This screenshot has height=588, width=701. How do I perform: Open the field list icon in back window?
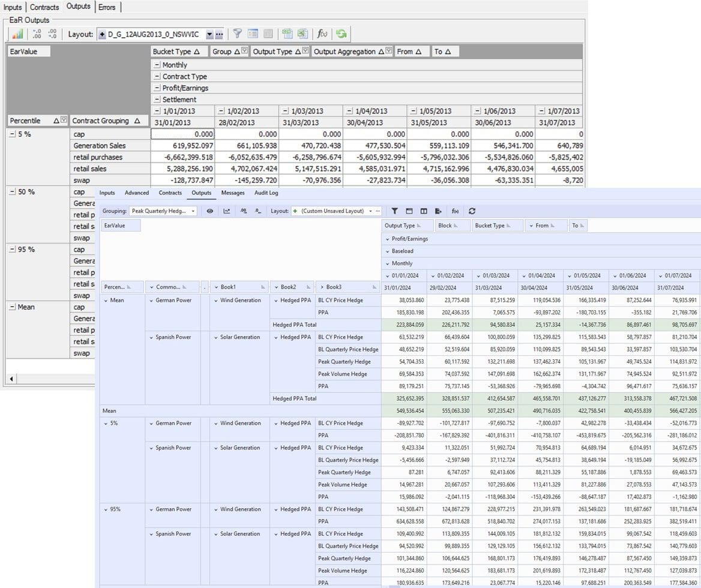253,34
